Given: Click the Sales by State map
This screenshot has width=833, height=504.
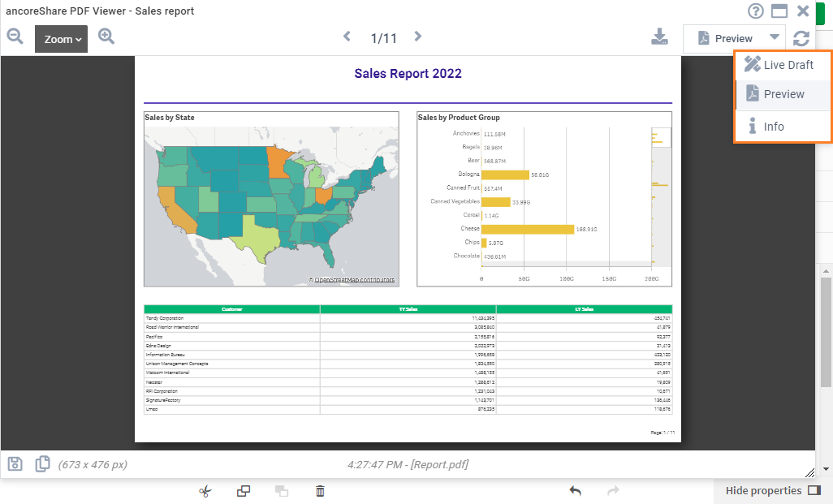Looking at the screenshot, I should point(271,206).
